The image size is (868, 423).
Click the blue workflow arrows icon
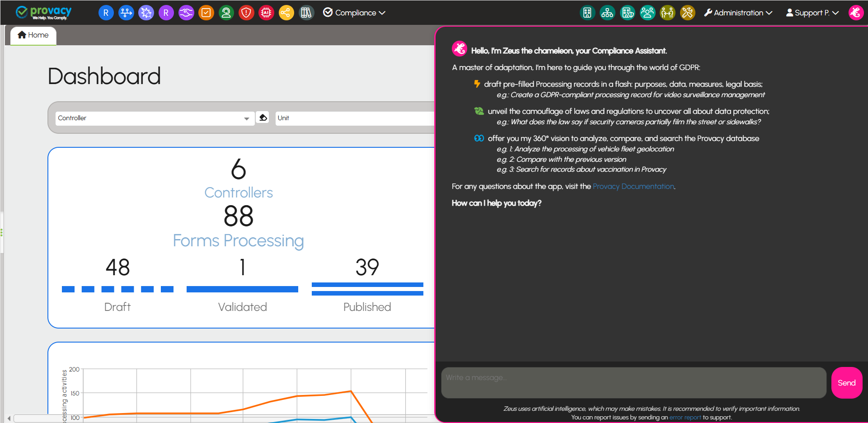126,13
